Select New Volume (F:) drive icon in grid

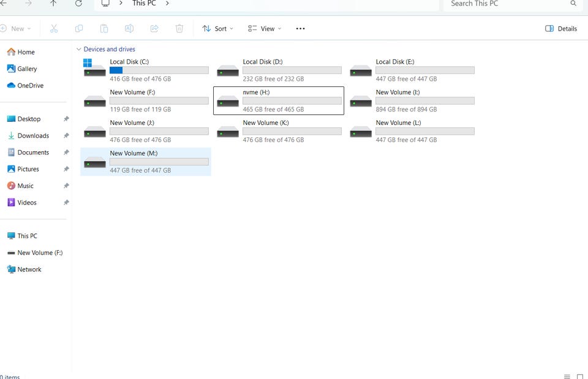coord(94,101)
